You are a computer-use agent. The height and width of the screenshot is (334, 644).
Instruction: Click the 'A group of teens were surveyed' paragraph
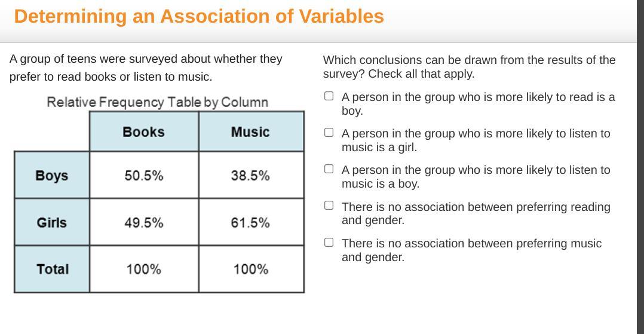point(146,68)
